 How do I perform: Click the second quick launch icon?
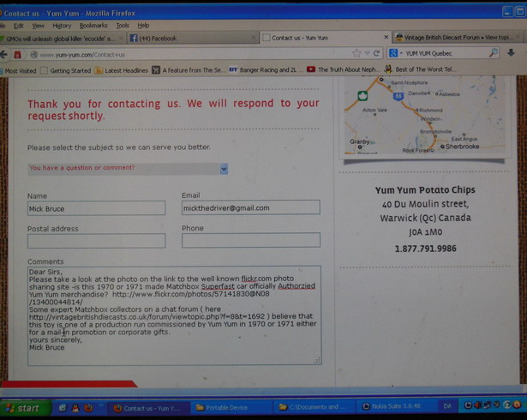75,408
